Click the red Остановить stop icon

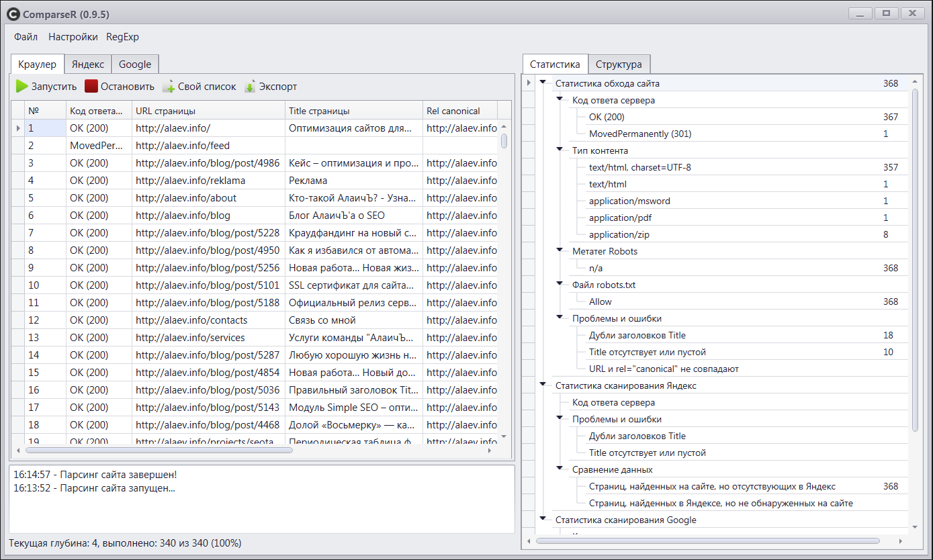click(91, 87)
